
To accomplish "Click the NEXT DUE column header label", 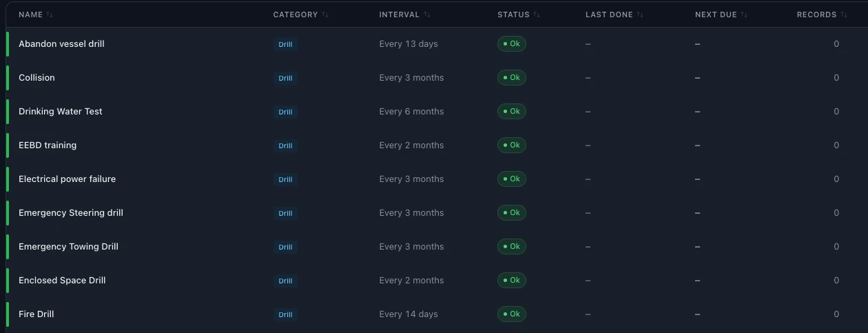I will 716,14.
